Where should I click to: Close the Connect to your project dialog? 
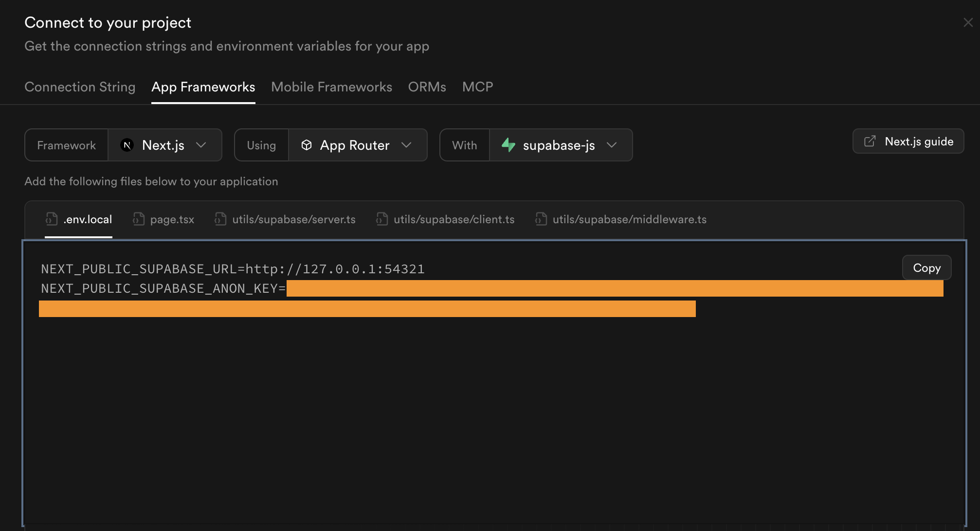point(968,22)
